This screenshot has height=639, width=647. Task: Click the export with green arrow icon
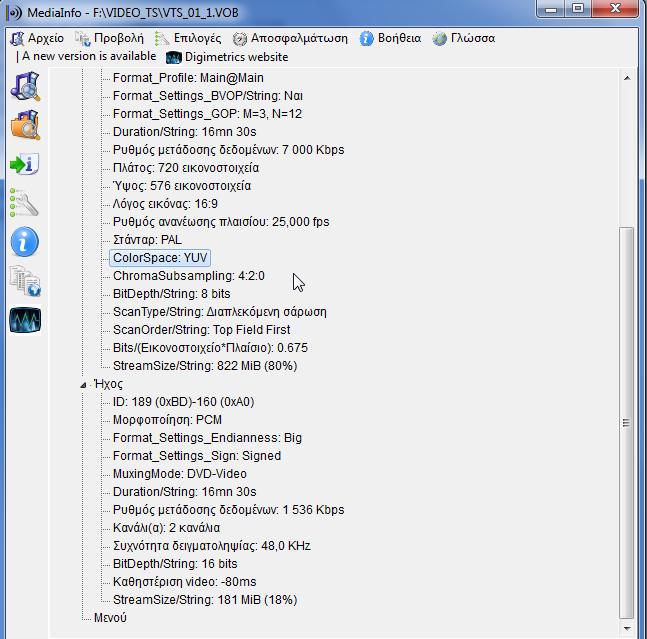coord(24,164)
